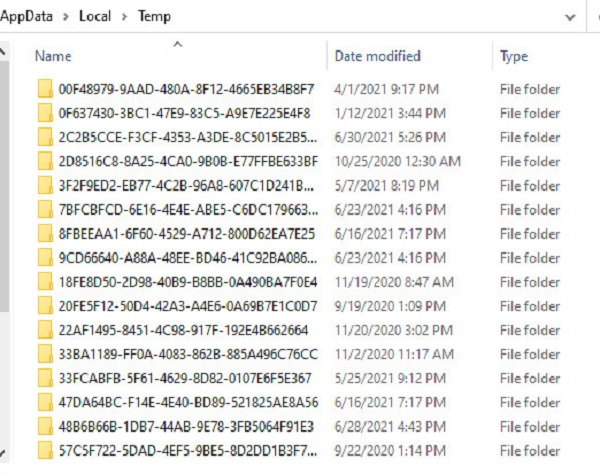Expand the chevron between AppData and Local
The height and width of the screenshot is (474, 600).
click(x=66, y=17)
